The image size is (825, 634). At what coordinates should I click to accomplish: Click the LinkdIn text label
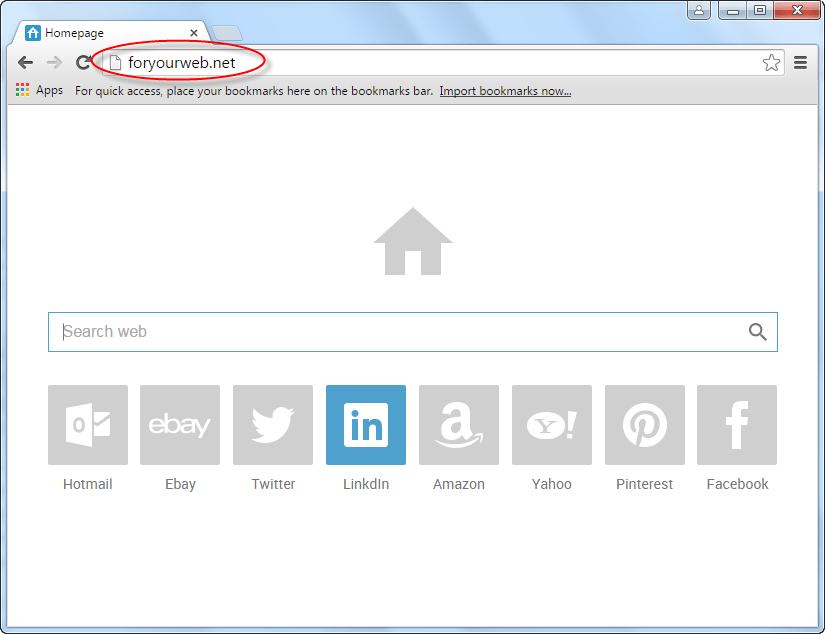[x=366, y=484]
